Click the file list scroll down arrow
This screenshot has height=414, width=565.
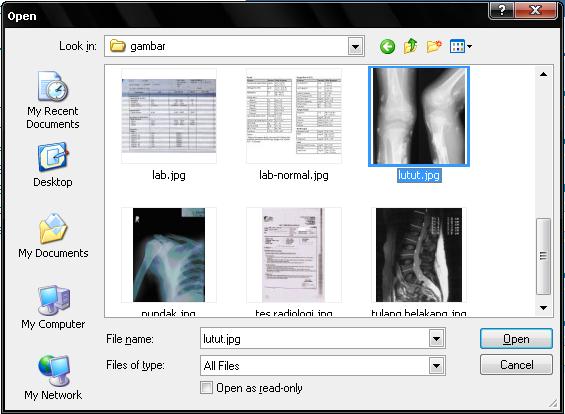tap(543, 308)
